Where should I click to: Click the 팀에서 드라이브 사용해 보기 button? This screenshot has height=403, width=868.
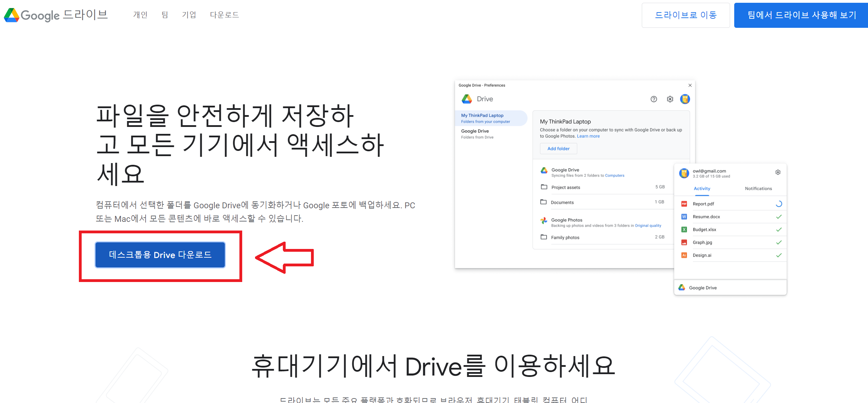click(801, 15)
